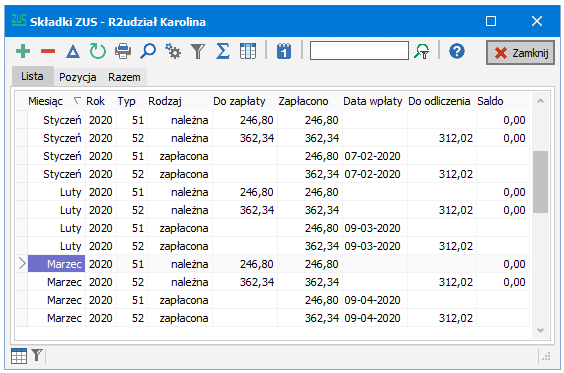564x373 pixels.
Task: Refresh the list with green arrow icon
Action: click(x=97, y=51)
